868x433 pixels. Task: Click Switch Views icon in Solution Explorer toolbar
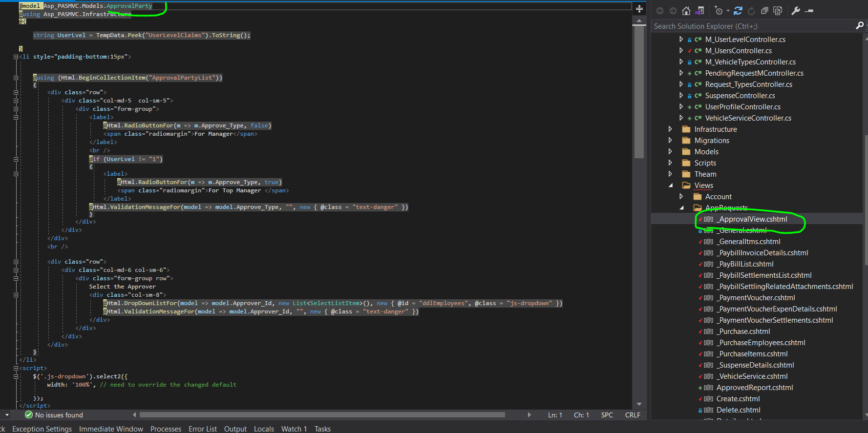coord(699,11)
